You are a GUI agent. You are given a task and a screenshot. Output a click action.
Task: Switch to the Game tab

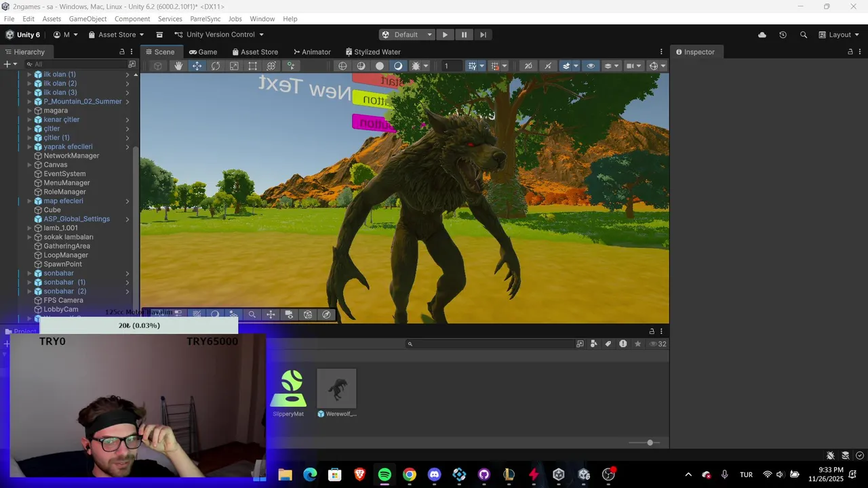[203, 52]
